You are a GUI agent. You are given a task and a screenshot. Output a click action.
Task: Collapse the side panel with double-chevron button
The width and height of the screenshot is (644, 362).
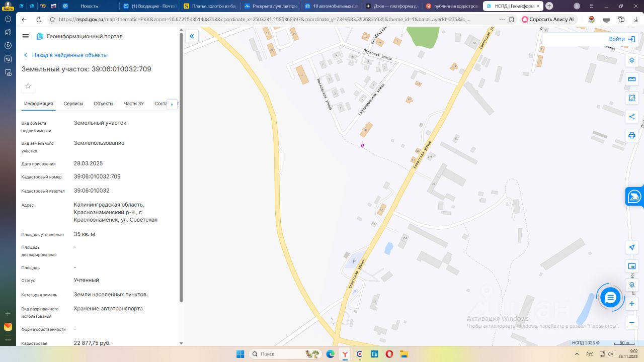pos(191,36)
